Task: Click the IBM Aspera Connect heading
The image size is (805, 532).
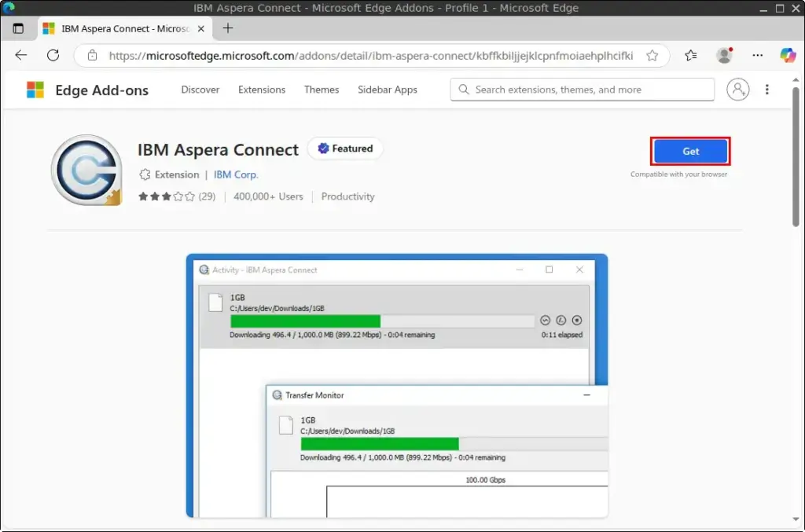Action: [218, 150]
